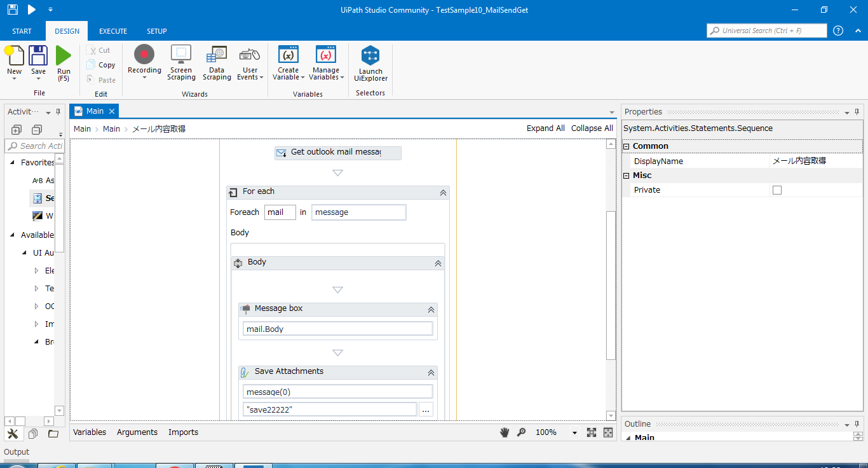
Task: Click the "save22222" folder path field
Action: tap(330, 410)
